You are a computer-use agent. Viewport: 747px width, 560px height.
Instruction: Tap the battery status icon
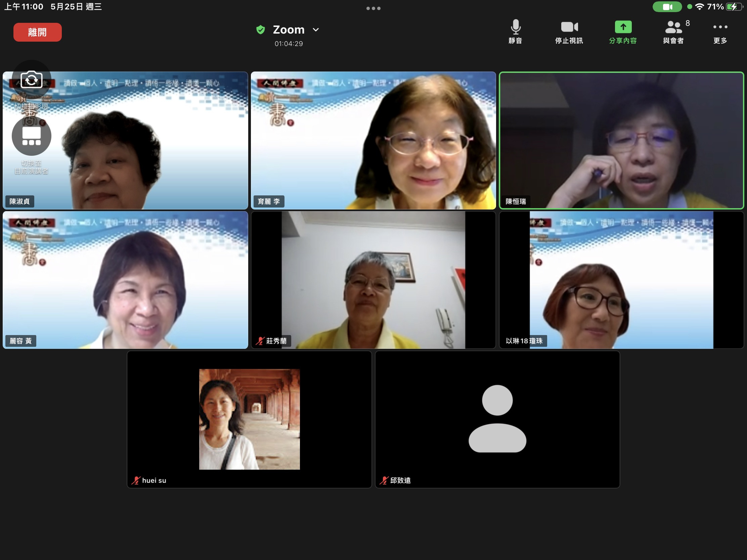(x=734, y=7)
